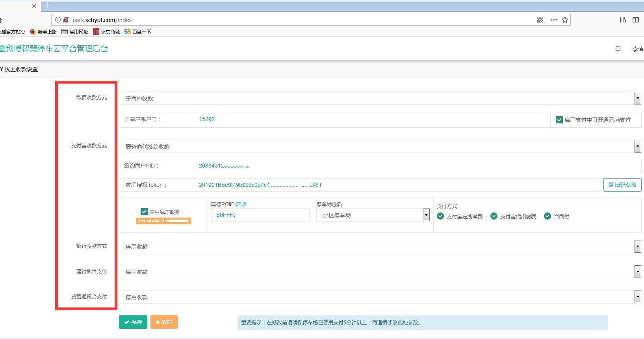
Task: Click the 保存 save button
Action: (133, 322)
